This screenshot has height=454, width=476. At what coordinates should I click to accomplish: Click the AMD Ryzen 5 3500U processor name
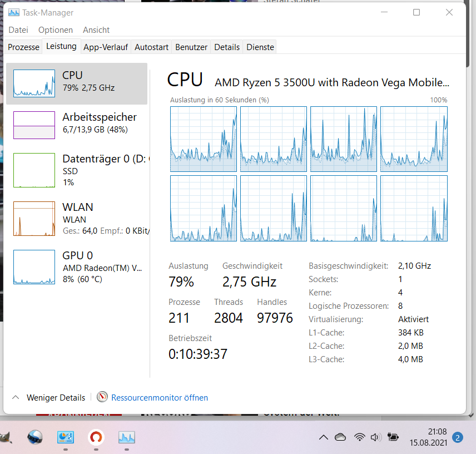pyautogui.click(x=332, y=82)
